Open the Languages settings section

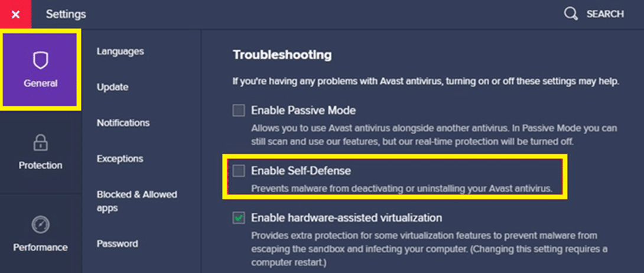[120, 51]
